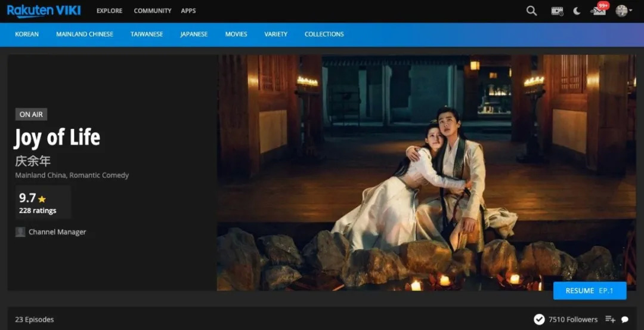The height and width of the screenshot is (330, 644).
Task: Expand the Community menu
Action: click(x=151, y=11)
